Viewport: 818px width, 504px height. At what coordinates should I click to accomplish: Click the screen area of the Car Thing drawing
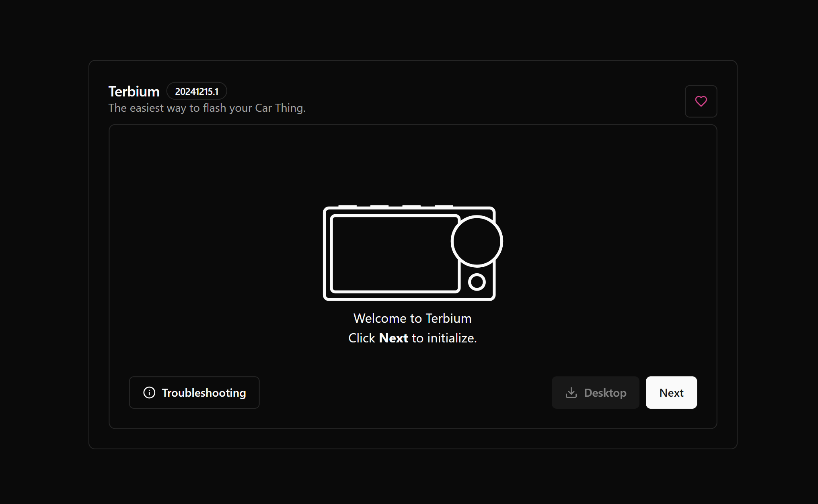coord(395,254)
